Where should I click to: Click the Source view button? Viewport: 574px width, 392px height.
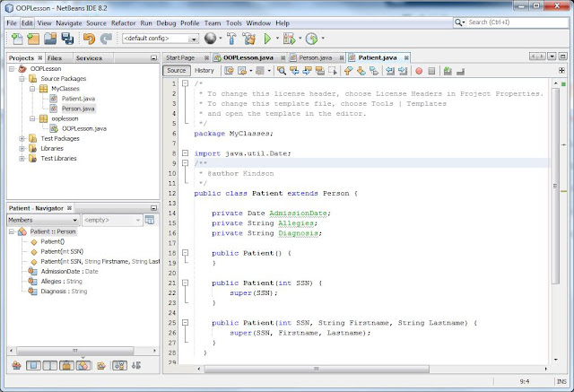pyautogui.click(x=177, y=71)
